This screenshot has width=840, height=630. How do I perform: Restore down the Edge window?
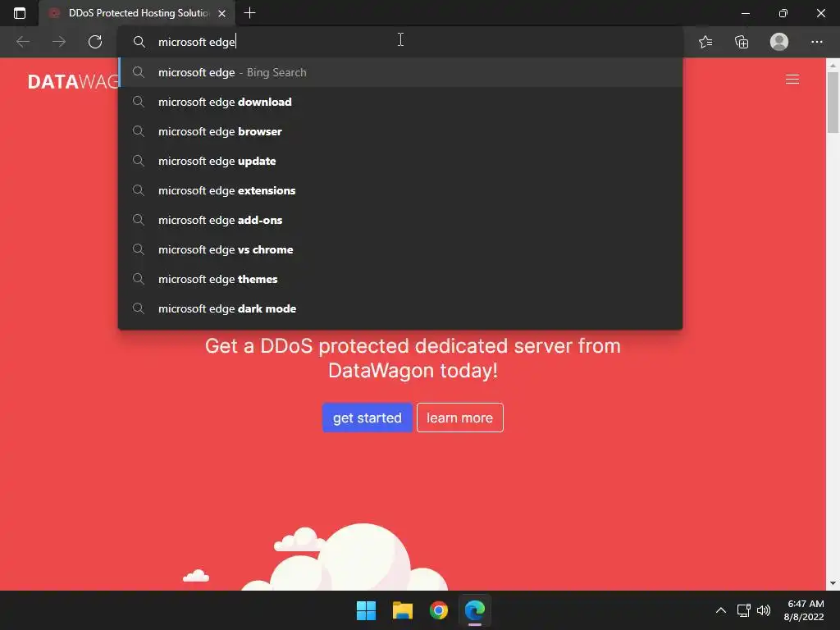click(783, 13)
